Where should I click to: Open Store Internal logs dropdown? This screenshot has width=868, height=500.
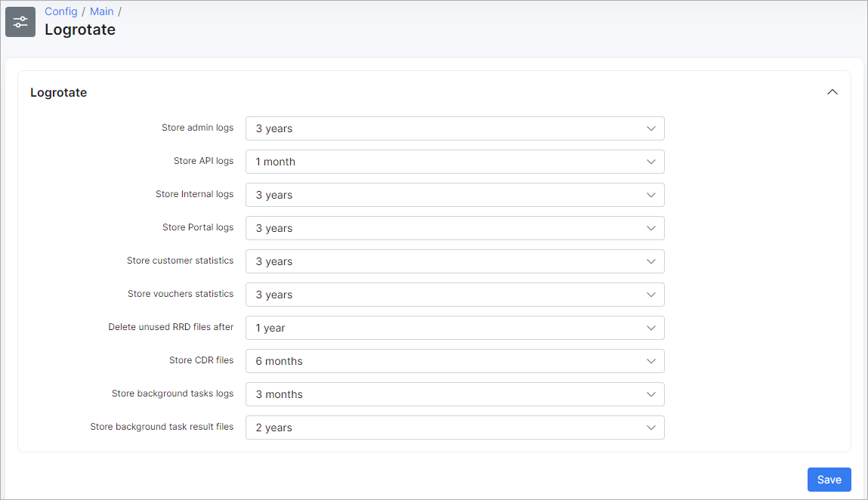tap(455, 195)
